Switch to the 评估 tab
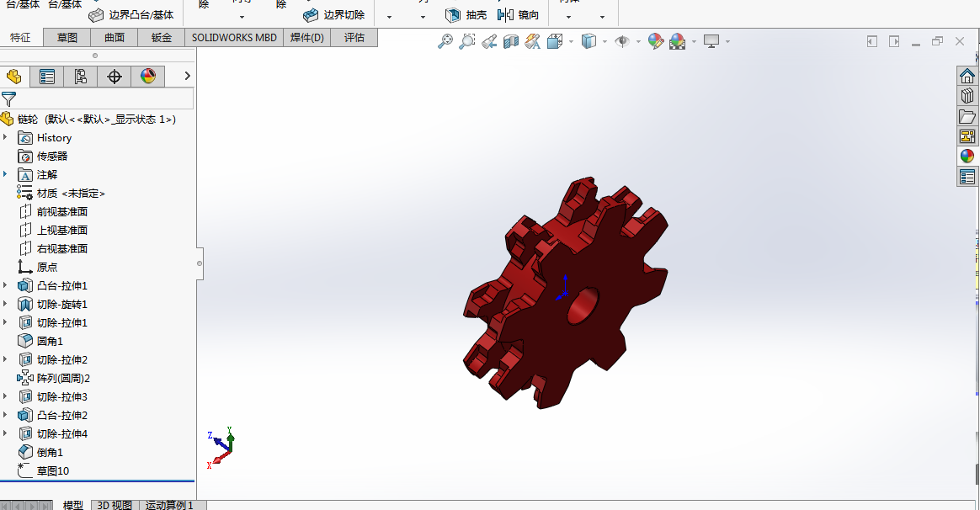This screenshot has width=980, height=510. click(354, 38)
